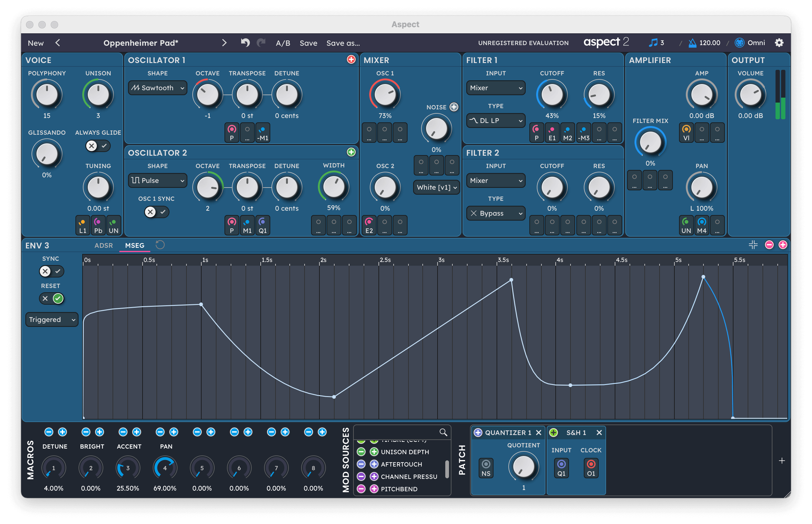
Task: Click the undo arrow icon
Action: pyautogui.click(x=245, y=43)
